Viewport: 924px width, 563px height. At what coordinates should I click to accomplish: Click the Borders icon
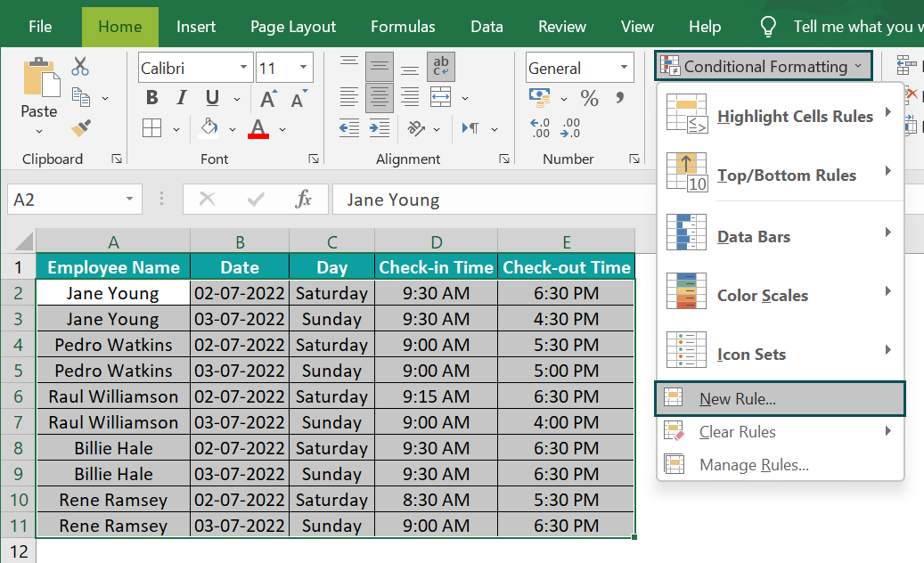152,127
